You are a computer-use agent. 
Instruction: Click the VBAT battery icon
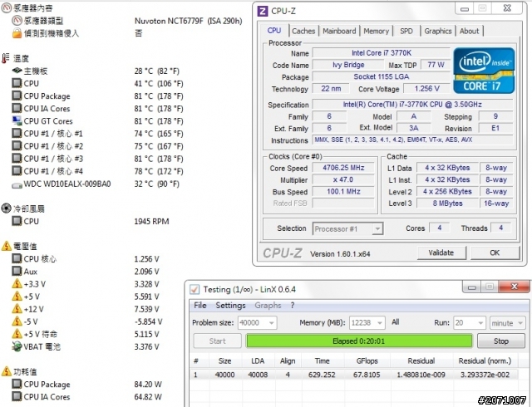point(17,346)
